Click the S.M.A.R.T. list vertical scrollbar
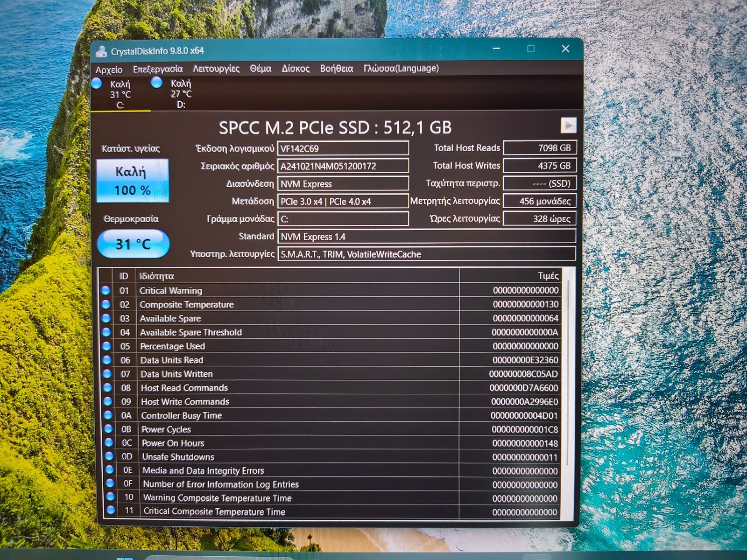747x560 pixels. [x=568, y=393]
